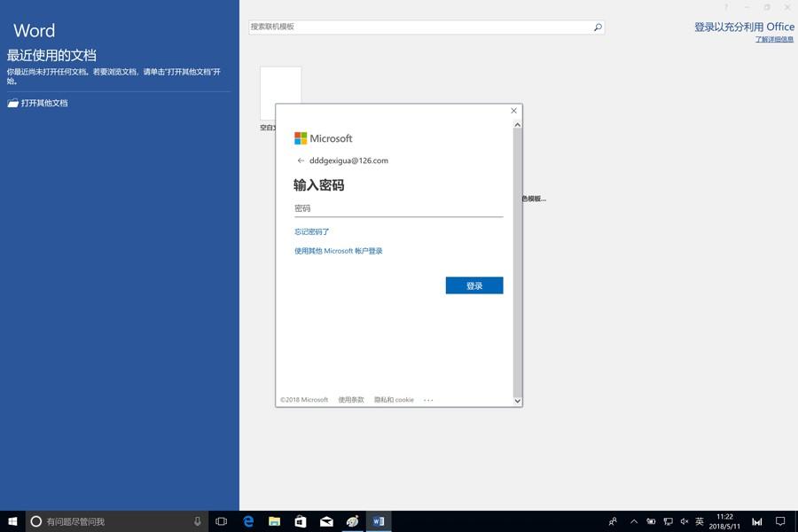Viewport: 798px width, 532px height.
Task: Open the 了解详细信息 link
Action: pyautogui.click(x=774, y=39)
